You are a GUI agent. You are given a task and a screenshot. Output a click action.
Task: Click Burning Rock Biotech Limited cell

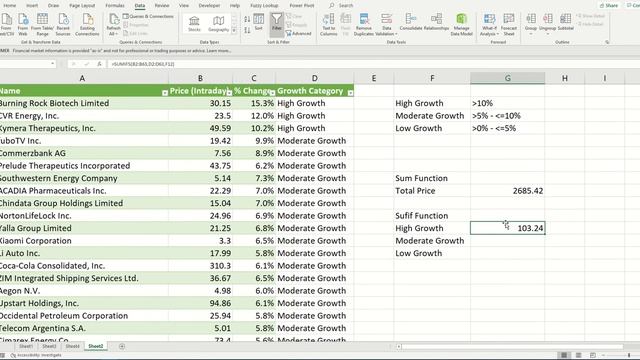[x=84, y=103]
